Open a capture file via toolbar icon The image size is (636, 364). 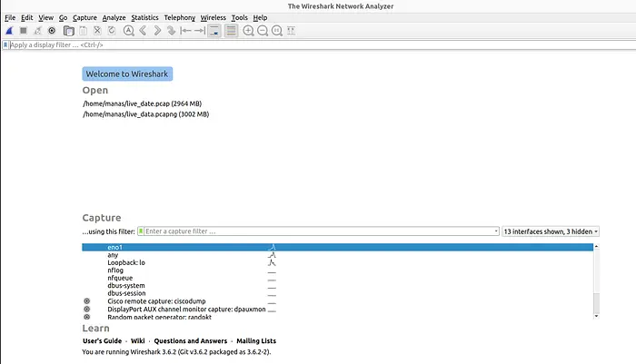pos(68,31)
